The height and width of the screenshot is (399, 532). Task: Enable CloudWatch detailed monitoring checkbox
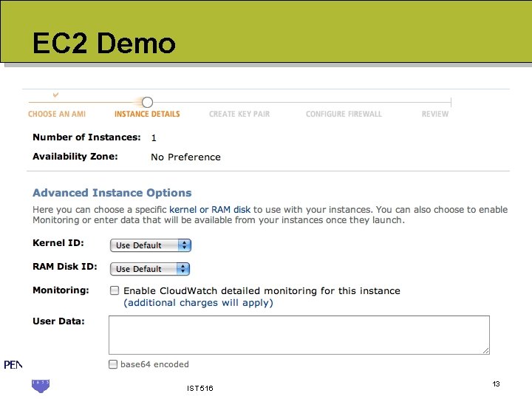click(x=115, y=290)
